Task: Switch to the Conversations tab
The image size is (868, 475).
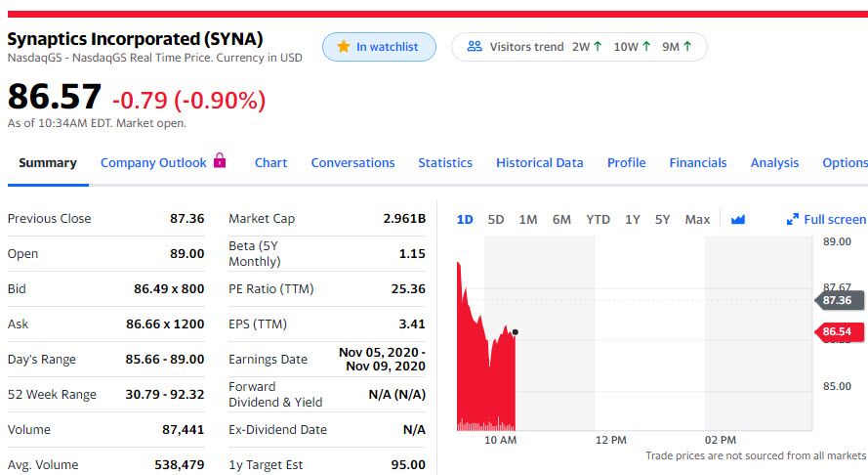Action: click(352, 163)
